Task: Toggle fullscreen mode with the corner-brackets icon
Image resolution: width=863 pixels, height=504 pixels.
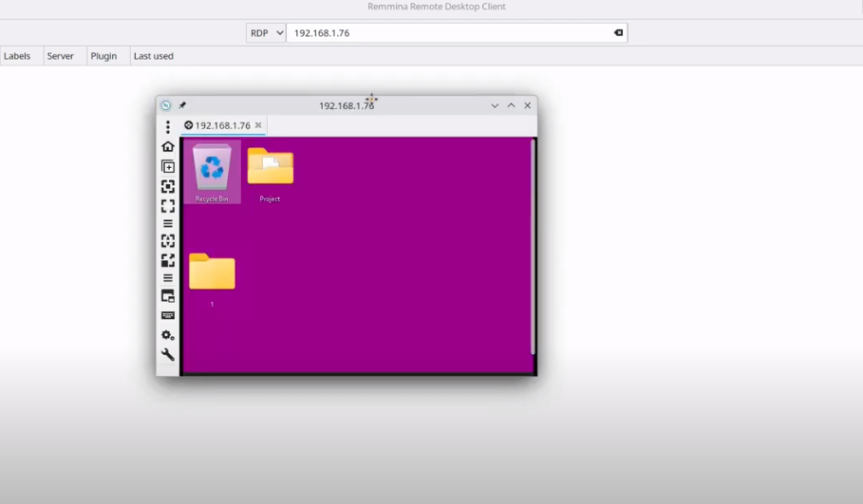Action: tap(168, 206)
